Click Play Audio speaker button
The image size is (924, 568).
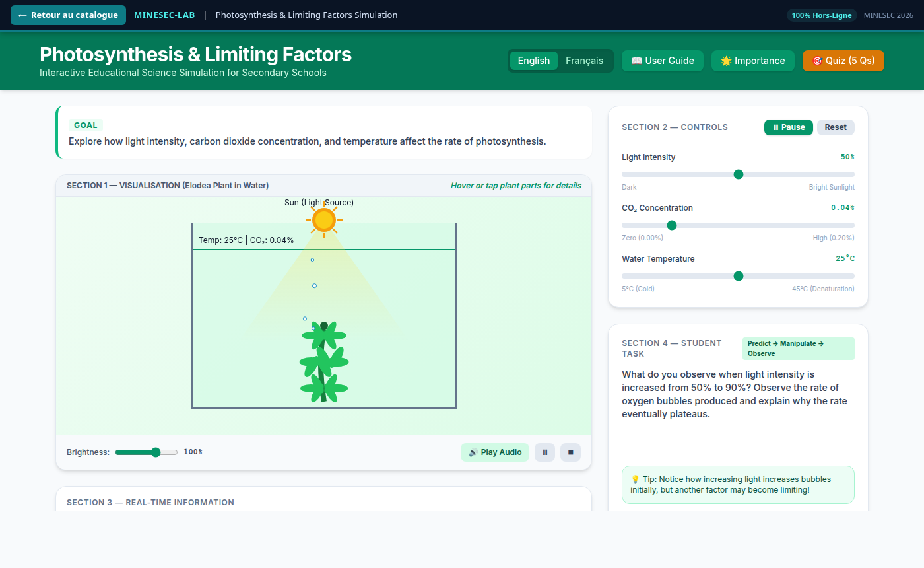(495, 452)
